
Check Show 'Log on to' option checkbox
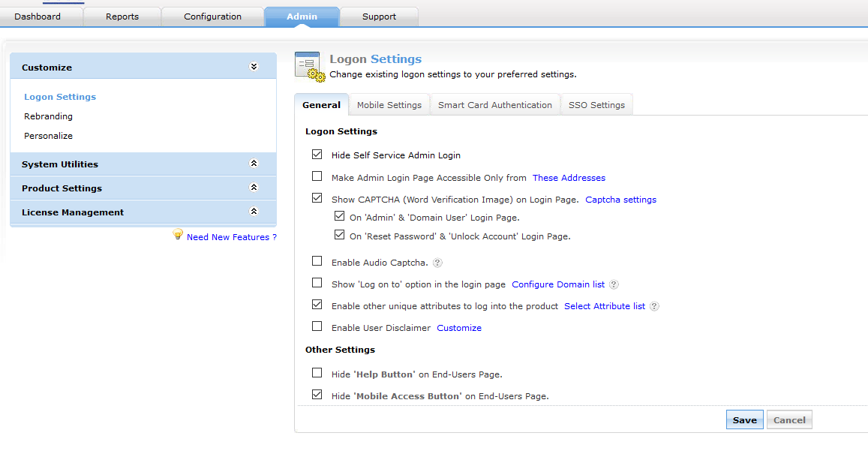click(x=317, y=282)
